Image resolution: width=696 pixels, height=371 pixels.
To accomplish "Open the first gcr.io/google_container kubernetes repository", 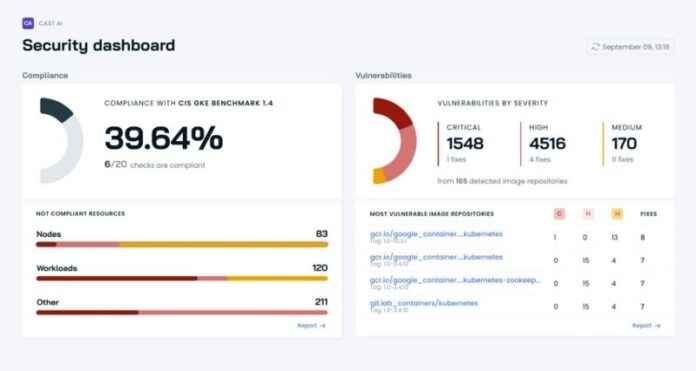I will (x=436, y=234).
